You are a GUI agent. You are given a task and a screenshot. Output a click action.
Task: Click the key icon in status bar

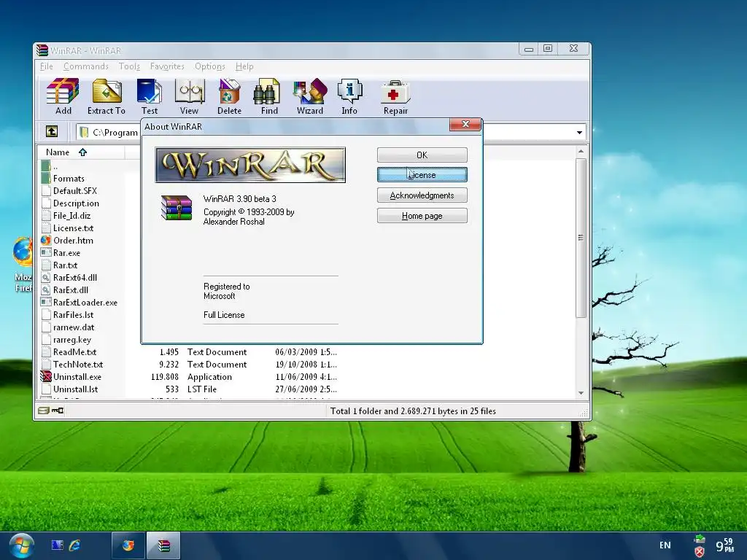pos(57,411)
